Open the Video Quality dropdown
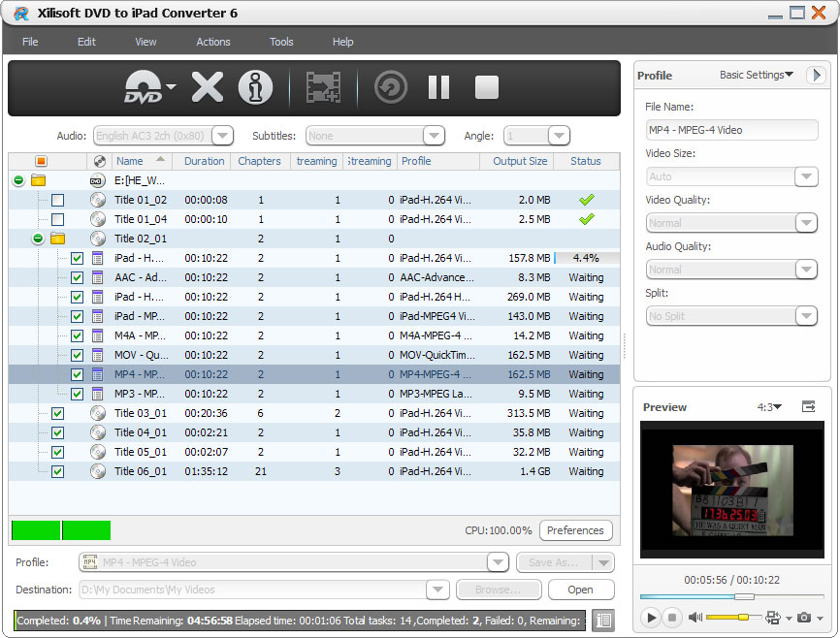 click(806, 223)
